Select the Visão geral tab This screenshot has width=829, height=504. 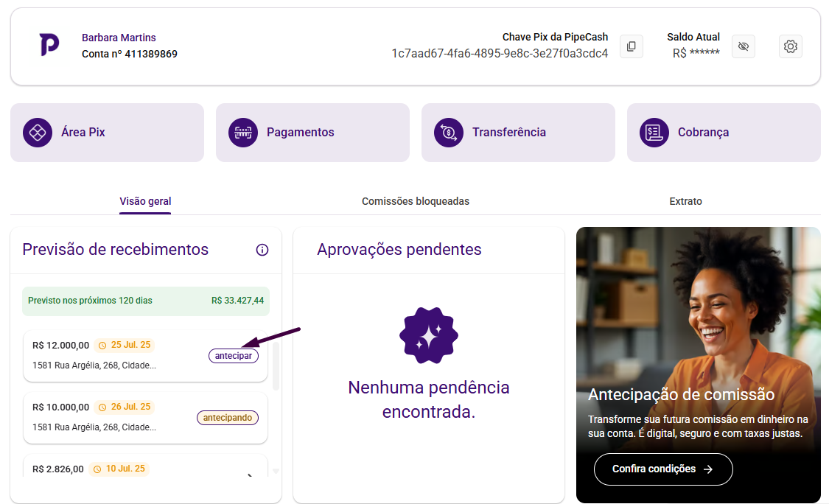pyautogui.click(x=145, y=201)
